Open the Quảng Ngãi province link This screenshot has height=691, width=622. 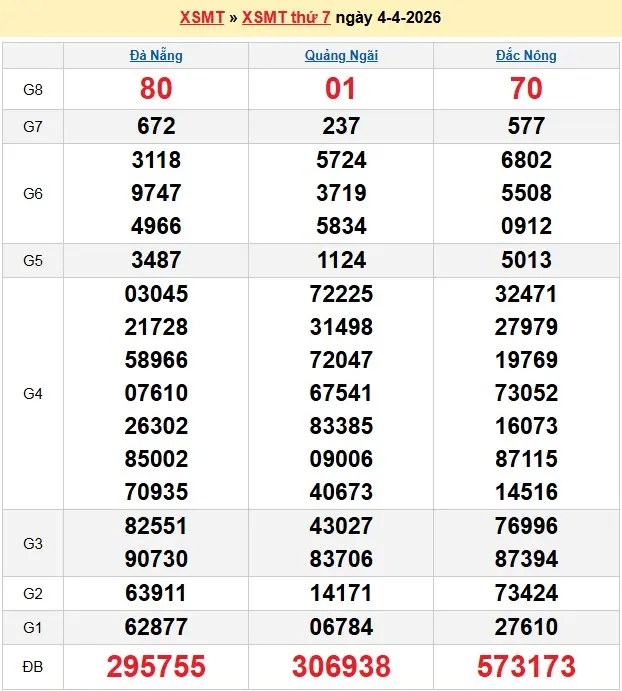click(x=341, y=55)
